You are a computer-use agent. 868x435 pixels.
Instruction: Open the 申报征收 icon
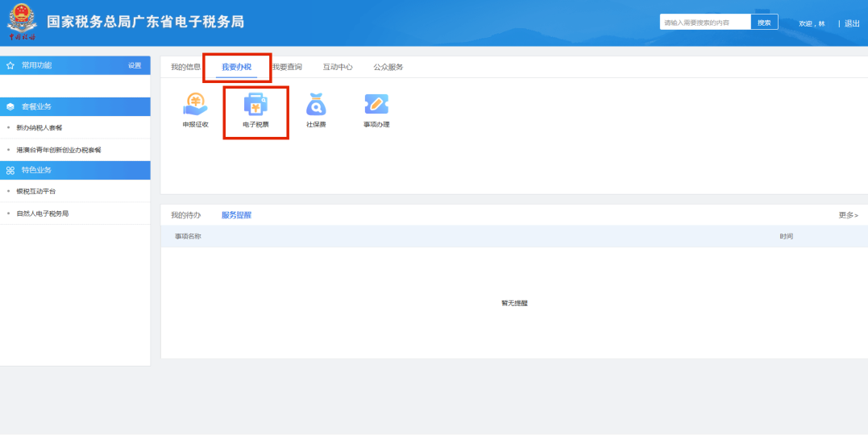(195, 104)
